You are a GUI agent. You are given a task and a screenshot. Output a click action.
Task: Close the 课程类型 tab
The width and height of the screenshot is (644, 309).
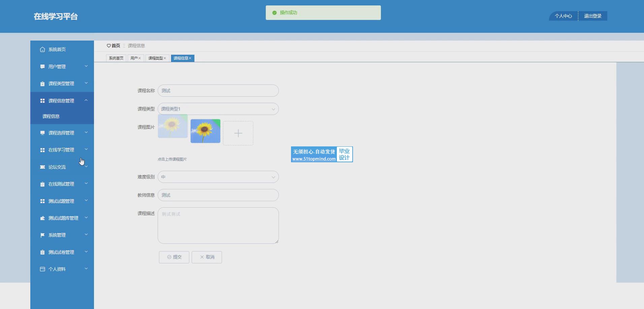165,58
